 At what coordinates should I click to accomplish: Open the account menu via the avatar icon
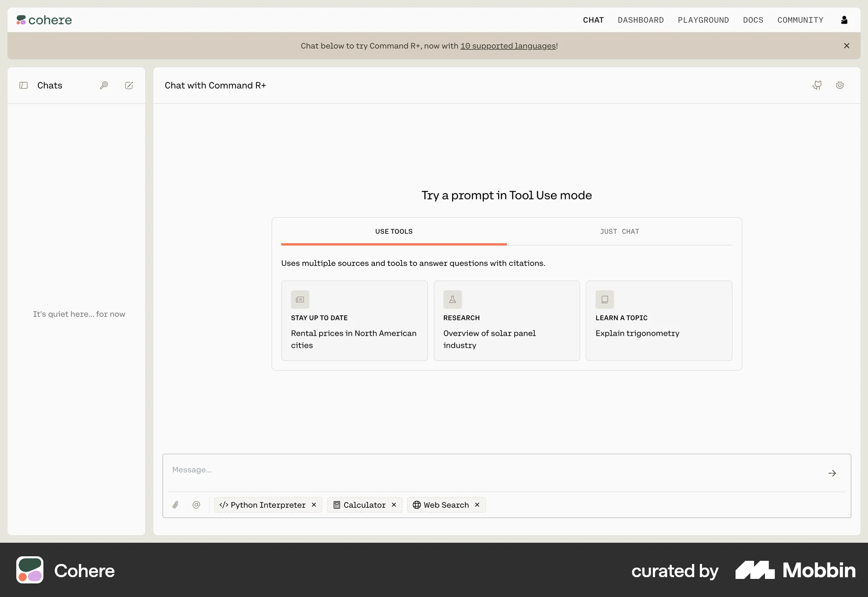pyautogui.click(x=844, y=20)
